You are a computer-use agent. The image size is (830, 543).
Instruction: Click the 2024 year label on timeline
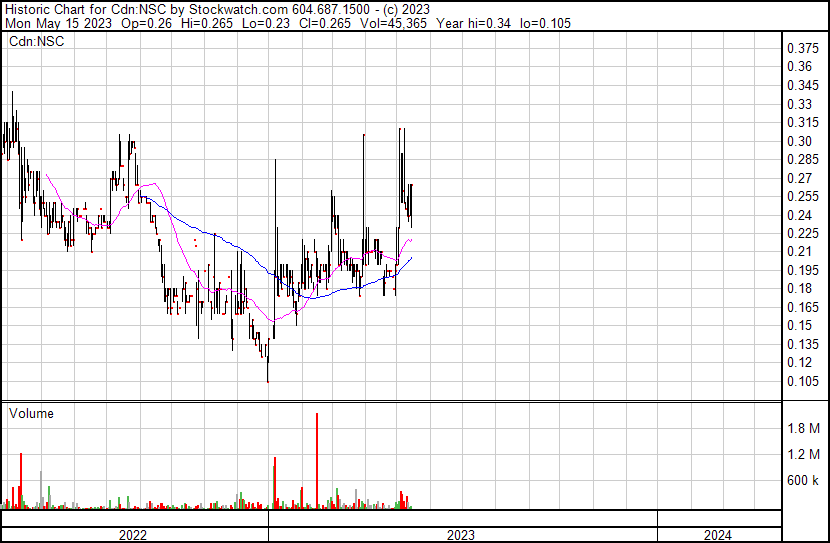point(717,535)
